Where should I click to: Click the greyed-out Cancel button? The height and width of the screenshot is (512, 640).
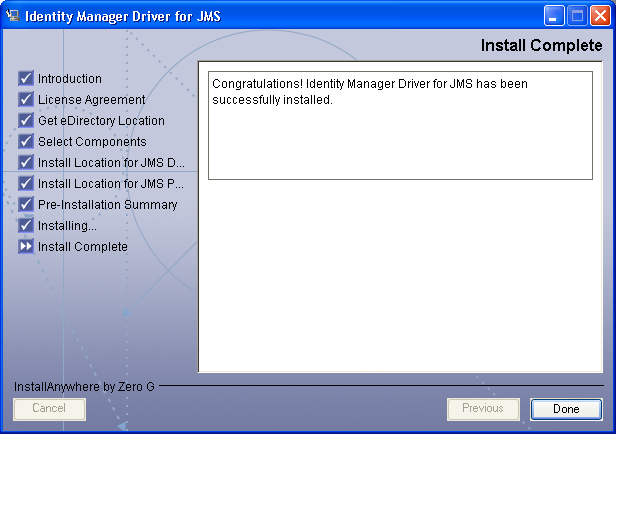[49, 409]
